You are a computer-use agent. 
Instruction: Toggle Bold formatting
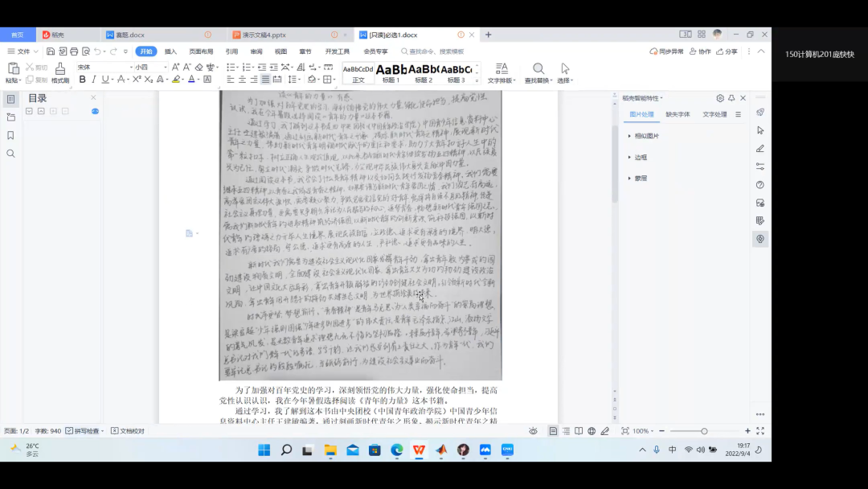pos(83,80)
